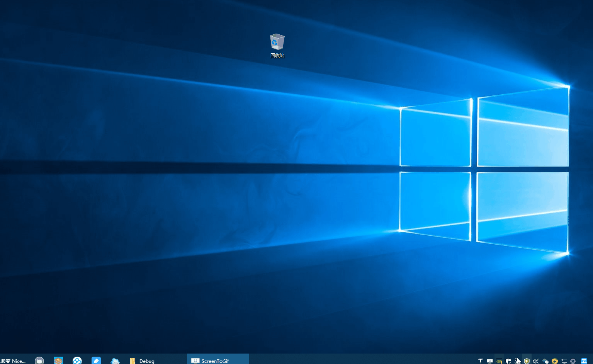
Task: Click the yellow plus tray icon
Action: click(x=555, y=361)
